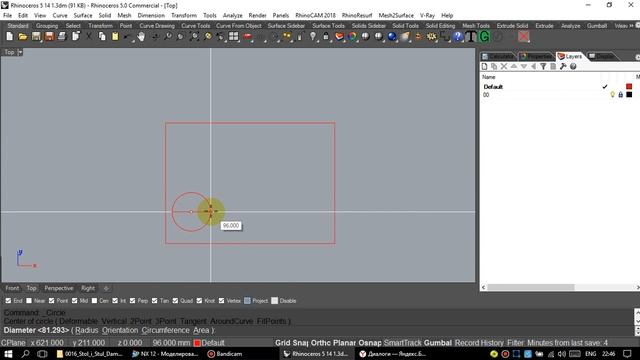Click the blue question mark Help icon

(x=458, y=37)
